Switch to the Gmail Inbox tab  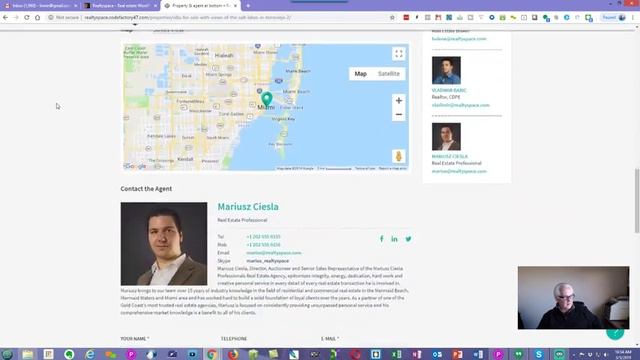tap(40, 6)
